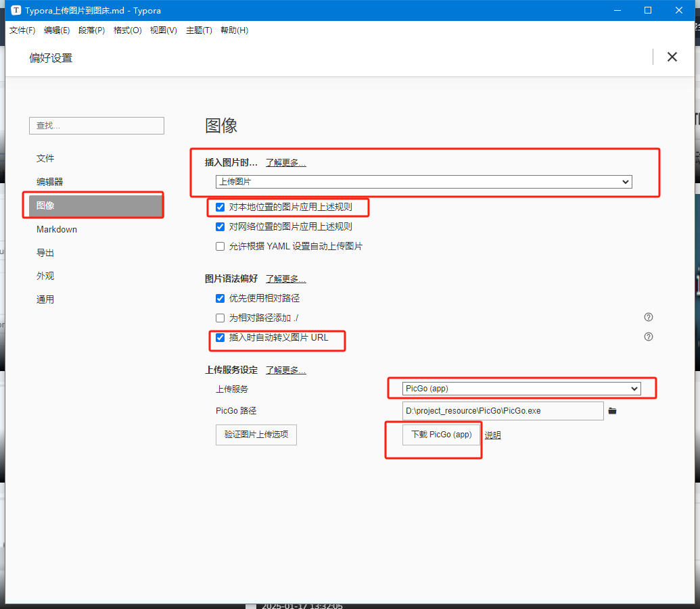Open the 文件(F) menu
This screenshot has height=609, width=700.
pyautogui.click(x=22, y=30)
